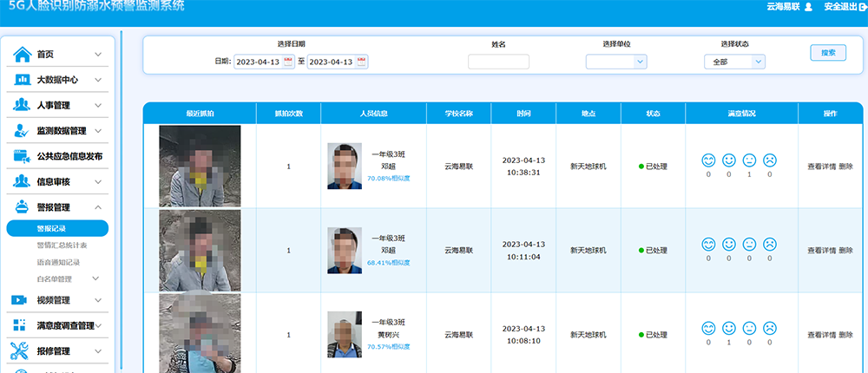Click the 视频管理 camera icon
This screenshot has width=868, height=373.
coord(19,300)
